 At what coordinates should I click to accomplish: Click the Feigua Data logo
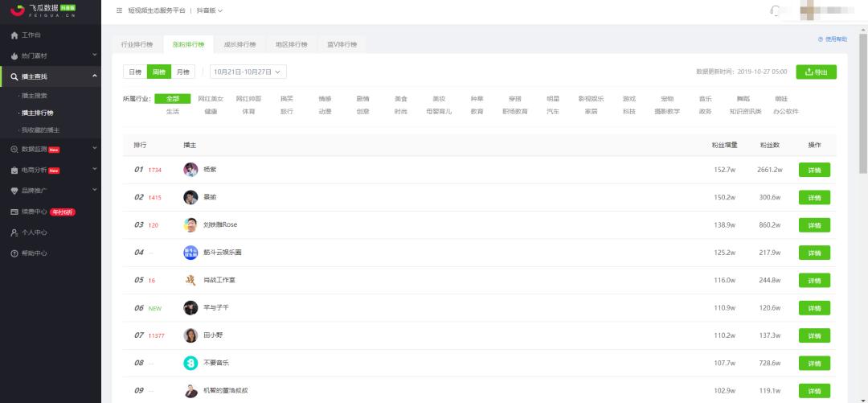[x=43, y=10]
